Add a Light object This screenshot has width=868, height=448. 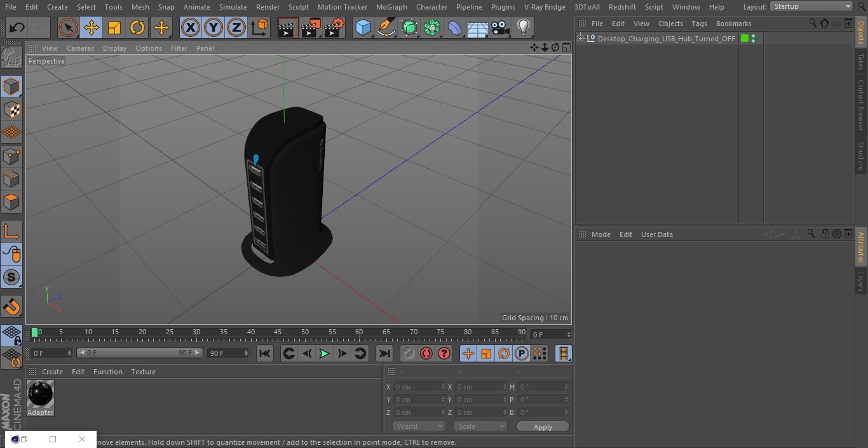524,28
